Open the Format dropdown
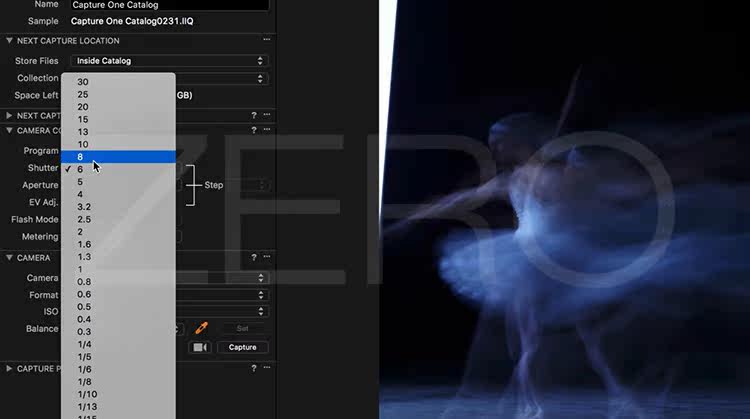Image resolution: width=750 pixels, height=419 pixels. pyautogui.click(x=221, y=295)
